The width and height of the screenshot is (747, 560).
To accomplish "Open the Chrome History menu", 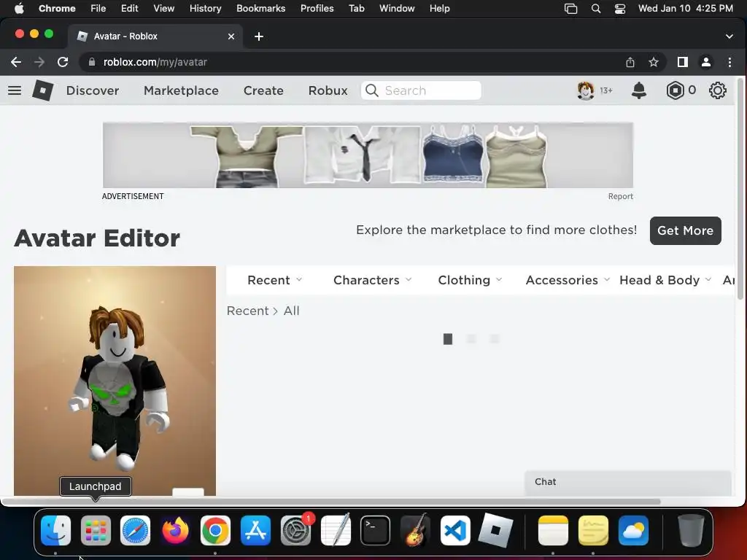I will [205, 9].
